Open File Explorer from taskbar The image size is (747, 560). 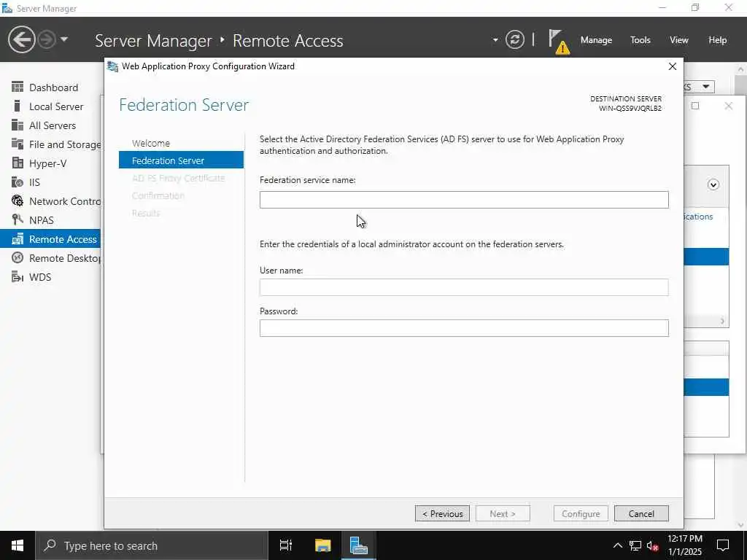point(322,545)
